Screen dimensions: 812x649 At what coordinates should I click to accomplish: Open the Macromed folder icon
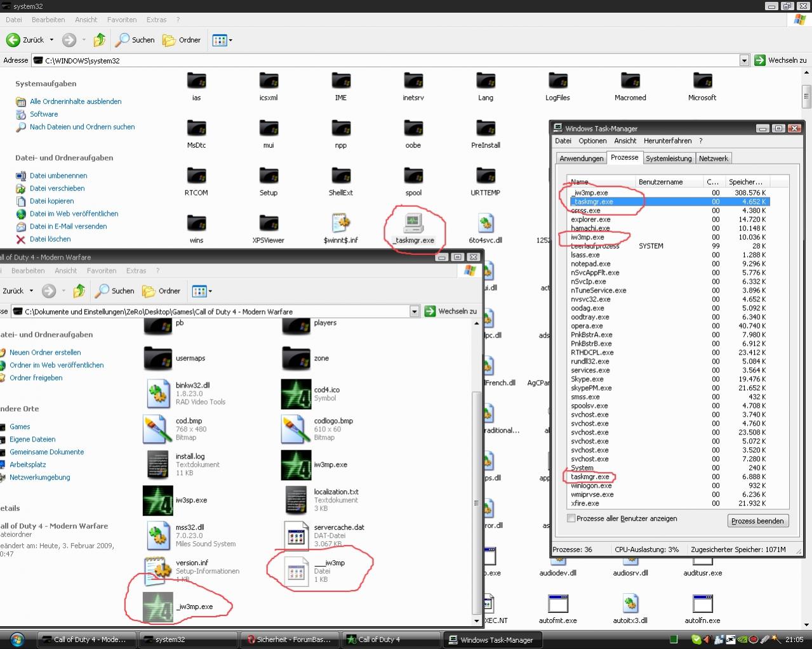(630, 81)
